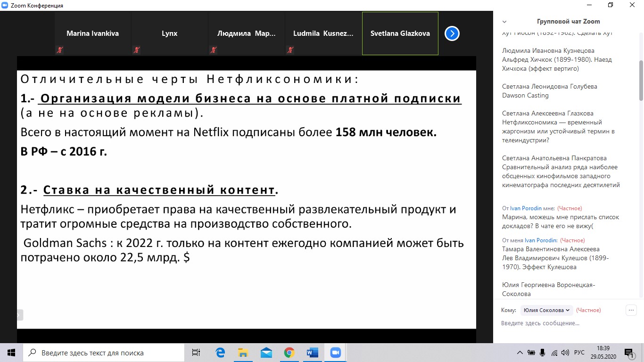Click chat sender name 'Людмила Ивановна Кузнецова'

[x=548, y=50]
